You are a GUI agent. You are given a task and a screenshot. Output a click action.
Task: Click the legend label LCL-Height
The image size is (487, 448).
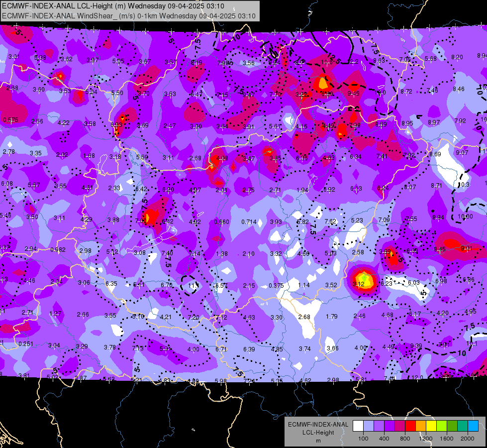(318, 433)
